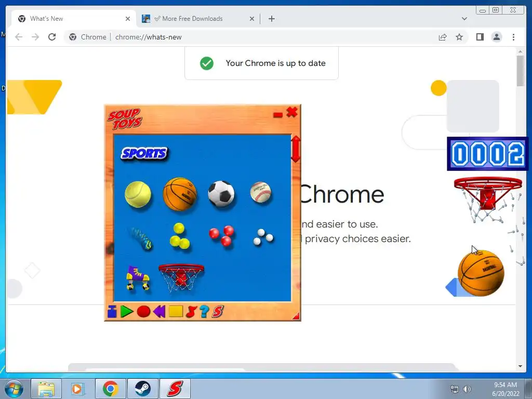532x399 pixels.
Task: Open the blue toybox icon in the Soup Toys toolbar
Action: click(x=112, y=311)
